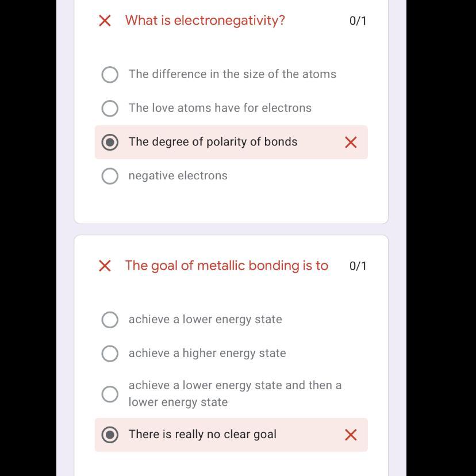Viewport: 476px width, 476px height.
Task: Select "The difference in the size of the atoms" radio
Action: [x=110, y=75]
